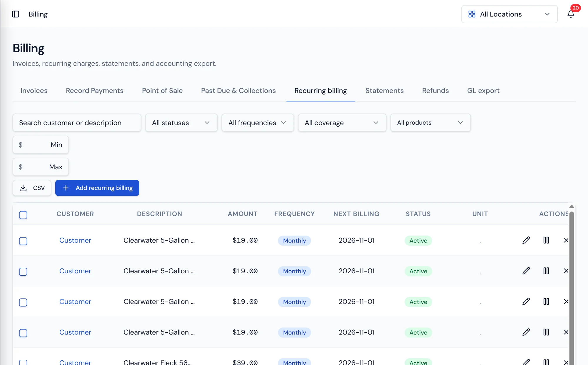
Task: Toggle the select-all checkbox in table header
Action: point(23,215)
